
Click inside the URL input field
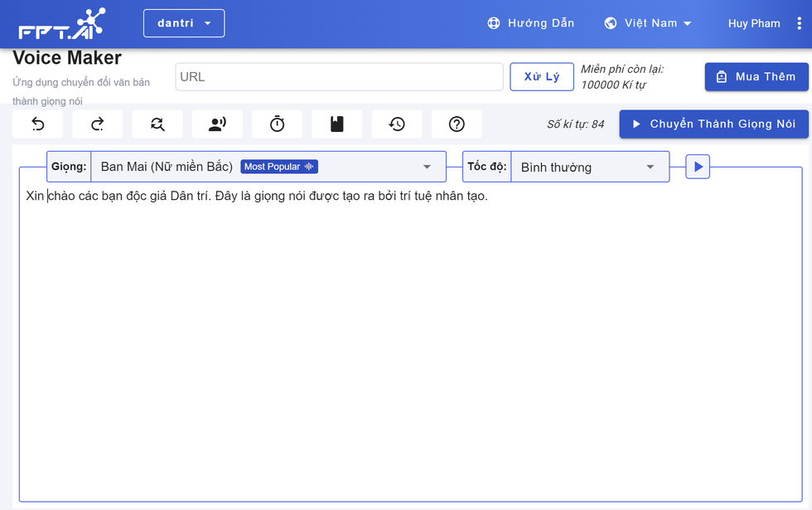coord(339,76)
